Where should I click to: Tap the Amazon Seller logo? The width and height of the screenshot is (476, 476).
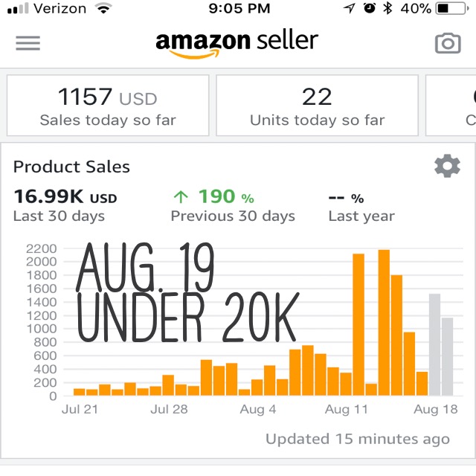click(x=237, y=43)
